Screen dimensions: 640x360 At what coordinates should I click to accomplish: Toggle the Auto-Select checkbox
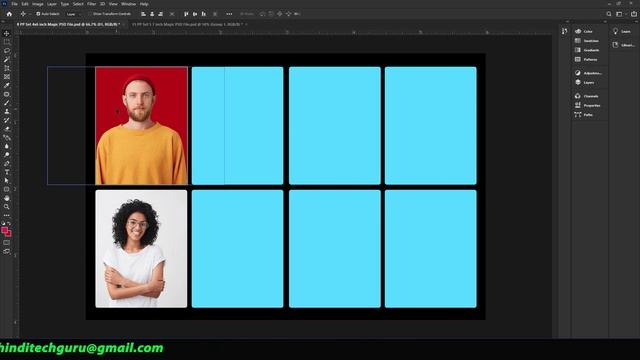(x=38, y=14)
